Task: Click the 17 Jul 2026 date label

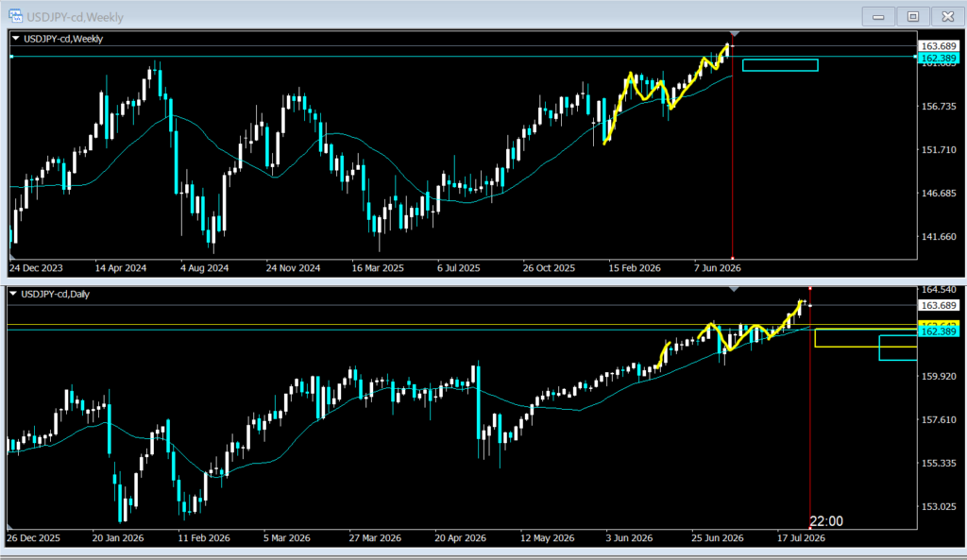Action: [801, 537]
